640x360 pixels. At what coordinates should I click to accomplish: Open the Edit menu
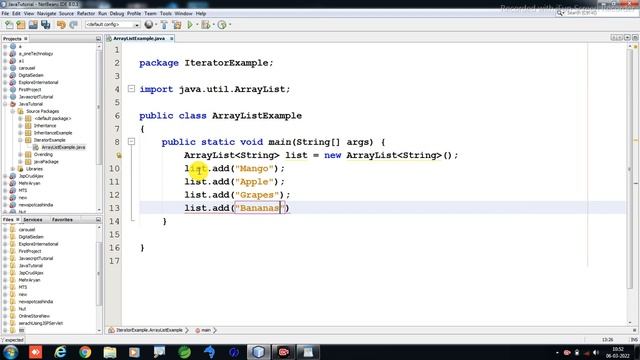click(16, 13)
